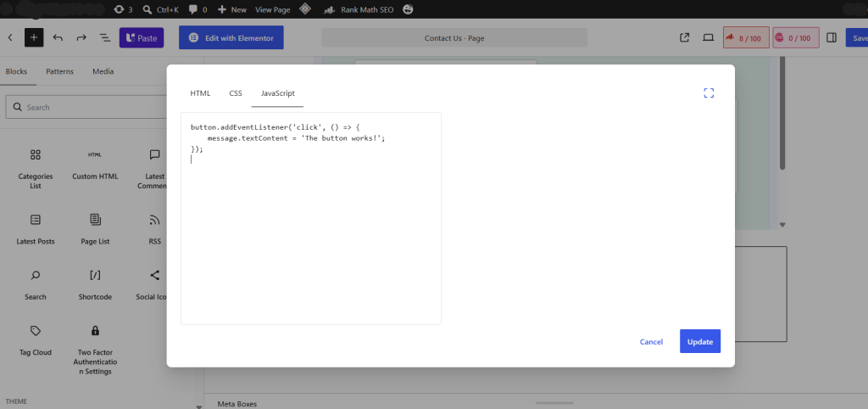Select the JavaScript tab

pyautogui.click(x=277, y=93)
